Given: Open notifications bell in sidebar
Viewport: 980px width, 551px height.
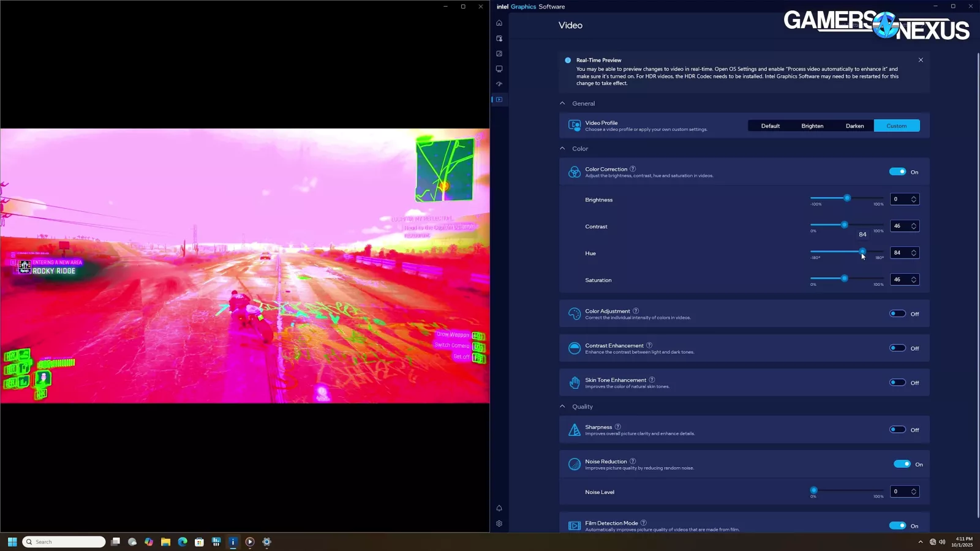Looking at the screenshot, I should (499, 508).
